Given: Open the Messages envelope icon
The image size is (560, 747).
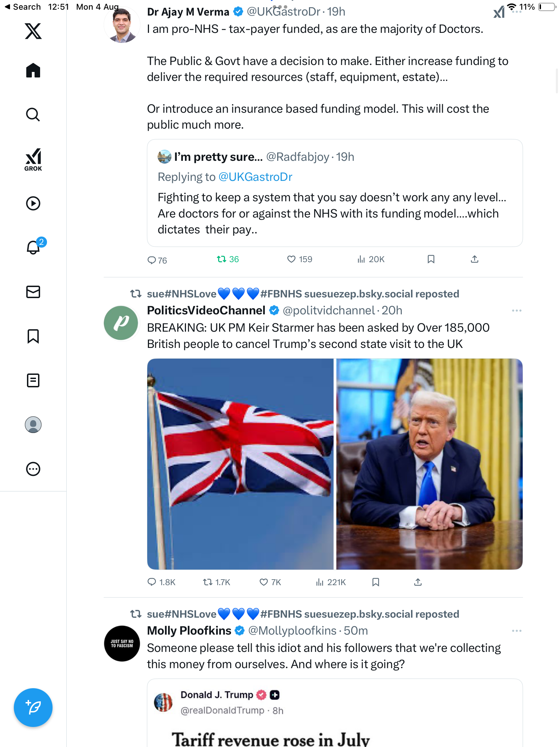Looking at the screenshot, I should [x=33, y=292].
